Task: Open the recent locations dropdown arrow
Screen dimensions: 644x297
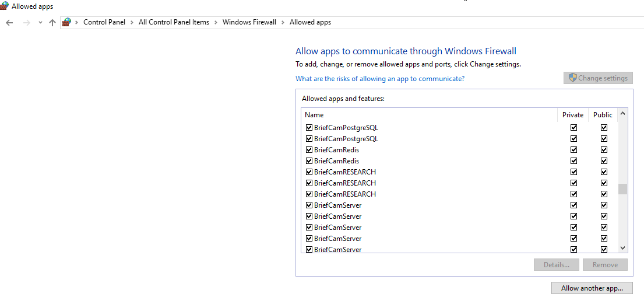Action: pyautogui.click(x=40, y=23)
